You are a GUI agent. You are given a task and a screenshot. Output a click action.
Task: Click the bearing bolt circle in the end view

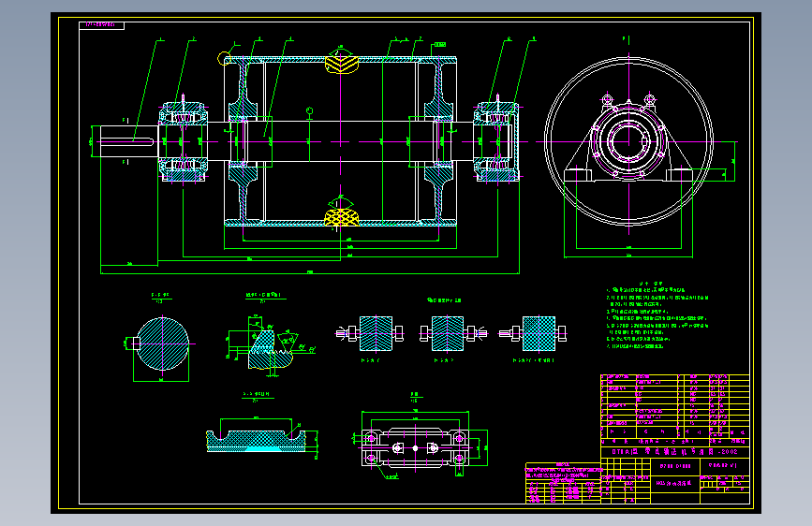click(x=628, y=141)
